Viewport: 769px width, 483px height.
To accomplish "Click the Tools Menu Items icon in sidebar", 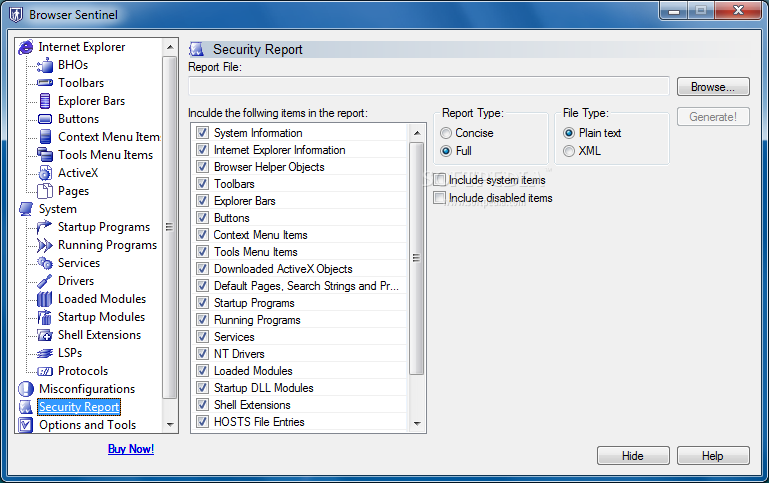I will (45, 154).
